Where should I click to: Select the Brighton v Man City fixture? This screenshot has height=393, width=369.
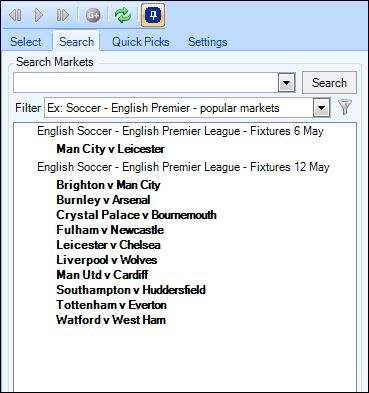click(x=108, y=185)
